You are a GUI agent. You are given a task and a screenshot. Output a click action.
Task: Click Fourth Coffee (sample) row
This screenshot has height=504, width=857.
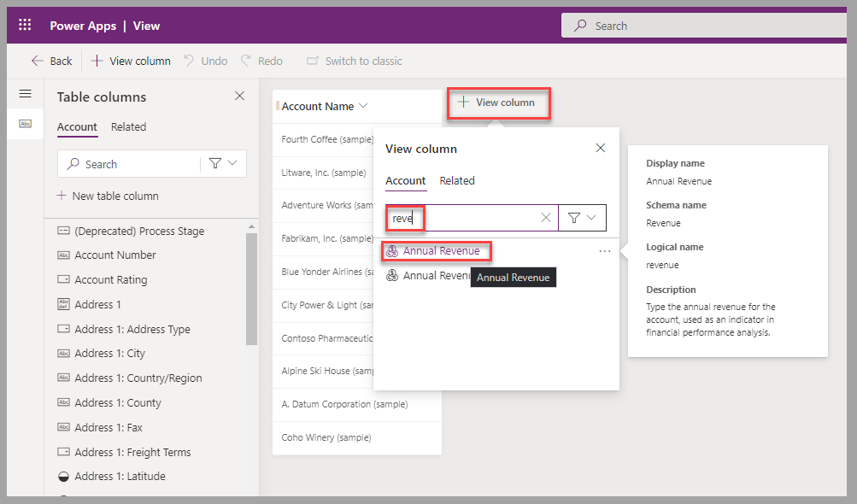tap(327, 139)
